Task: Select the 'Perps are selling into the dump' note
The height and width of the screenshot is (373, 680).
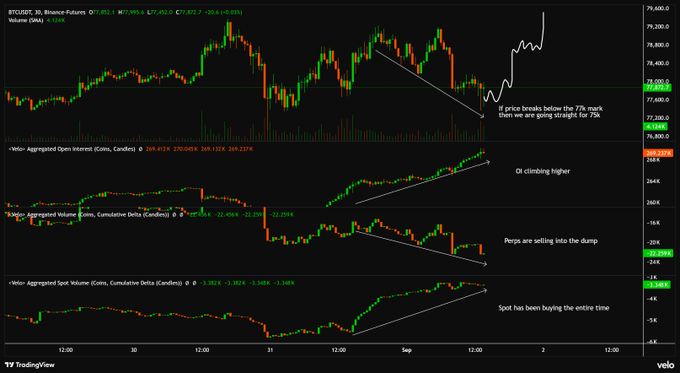Action: point(550,241)
